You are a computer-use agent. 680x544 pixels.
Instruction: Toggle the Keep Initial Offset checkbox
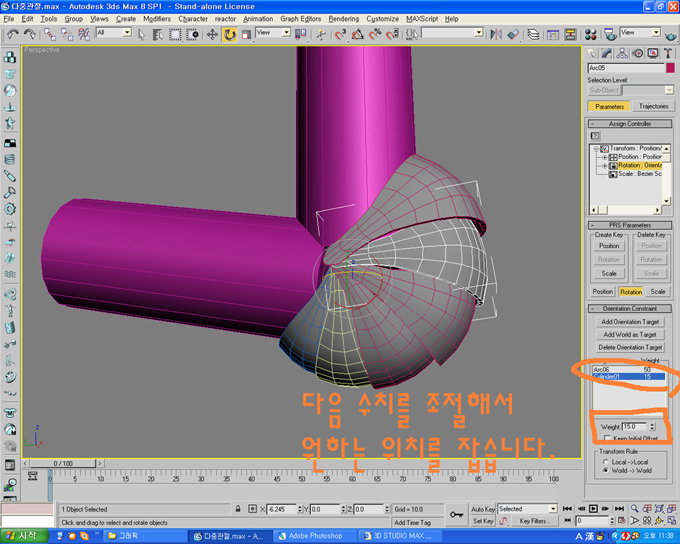pos(606,438)
